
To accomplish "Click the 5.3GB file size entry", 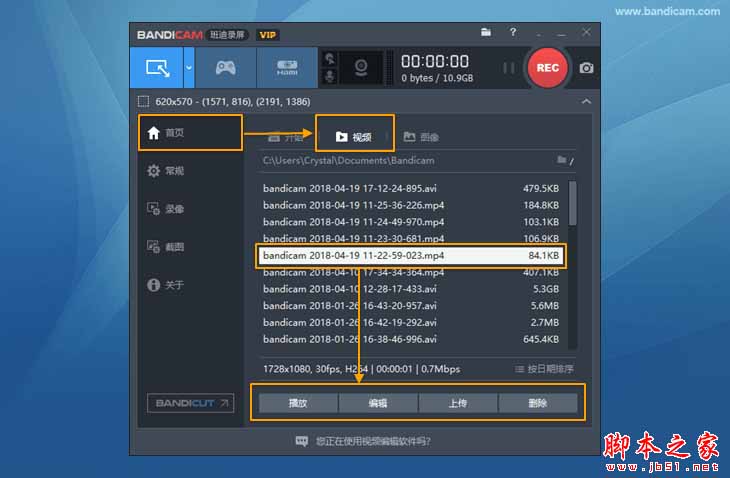I will click(546, 289).
